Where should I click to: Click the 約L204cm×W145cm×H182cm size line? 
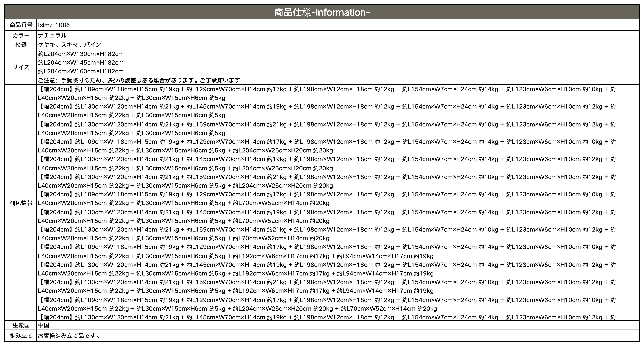coord(81,63)
